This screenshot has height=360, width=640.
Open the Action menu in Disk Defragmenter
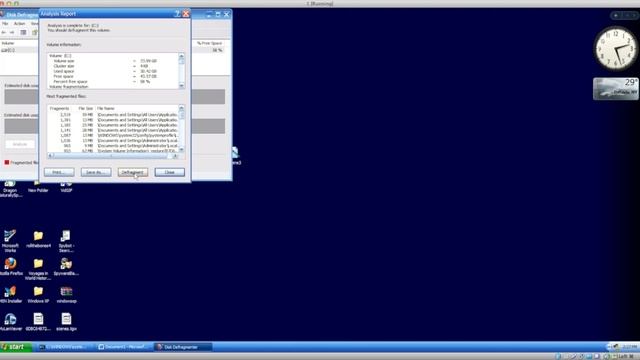[x=19, y=24]
